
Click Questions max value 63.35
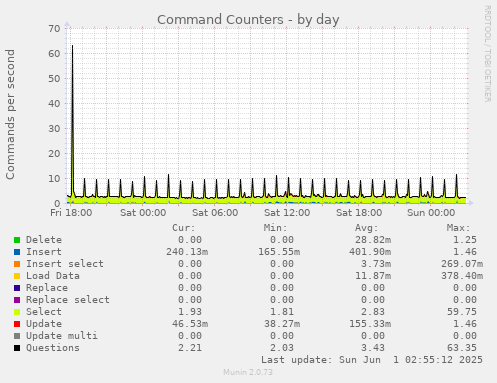(x=462, y=348)
